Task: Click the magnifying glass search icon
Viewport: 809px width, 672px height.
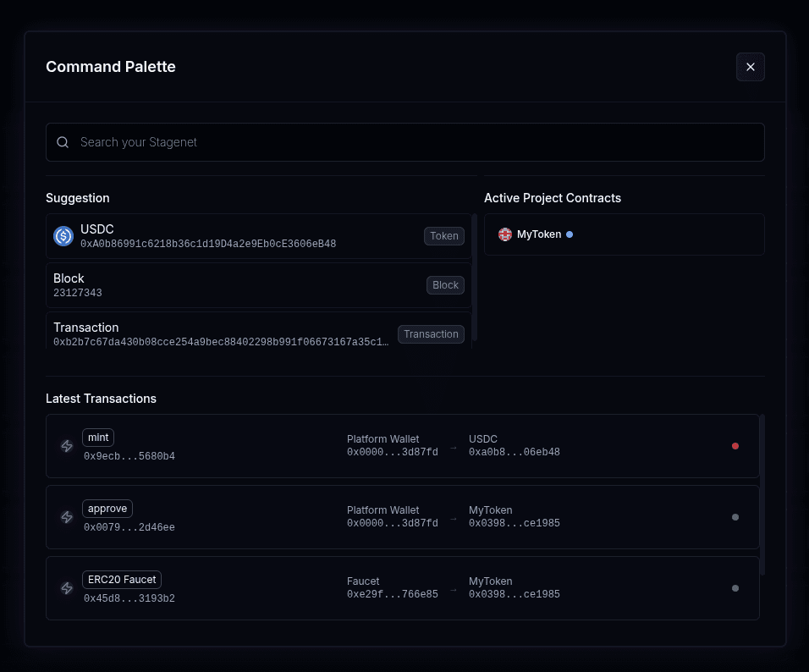Action: click(x=63, y=142)
